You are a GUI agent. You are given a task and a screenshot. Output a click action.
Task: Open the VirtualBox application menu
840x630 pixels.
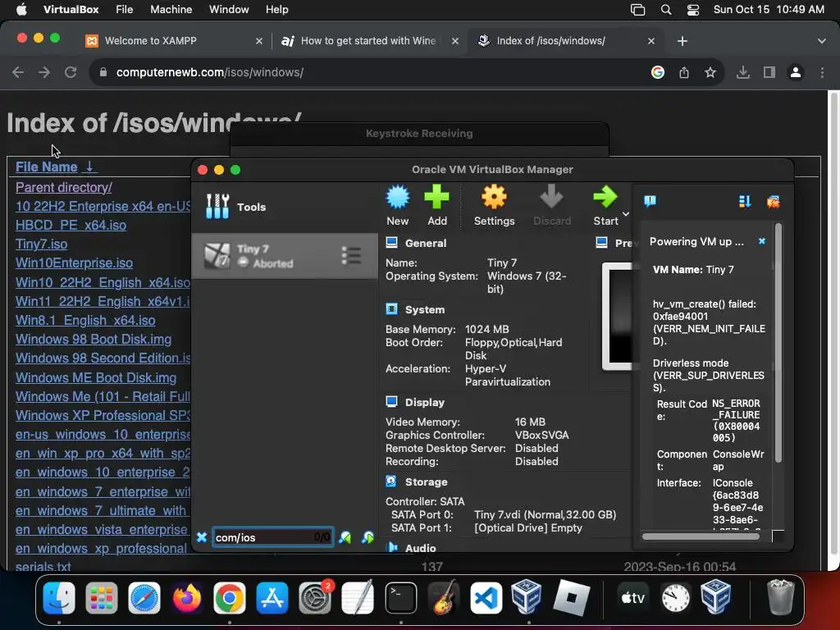(71, 10)
